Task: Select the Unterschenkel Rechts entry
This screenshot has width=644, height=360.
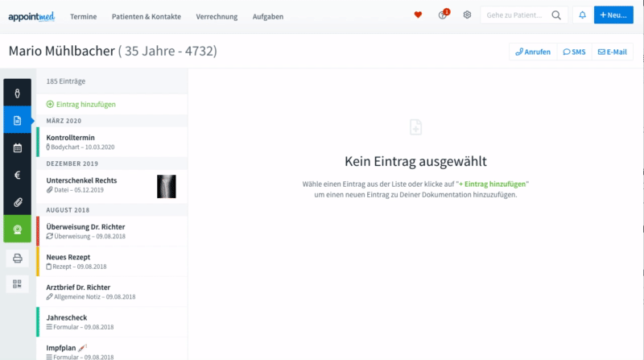Action: click(x=112, y=185)
